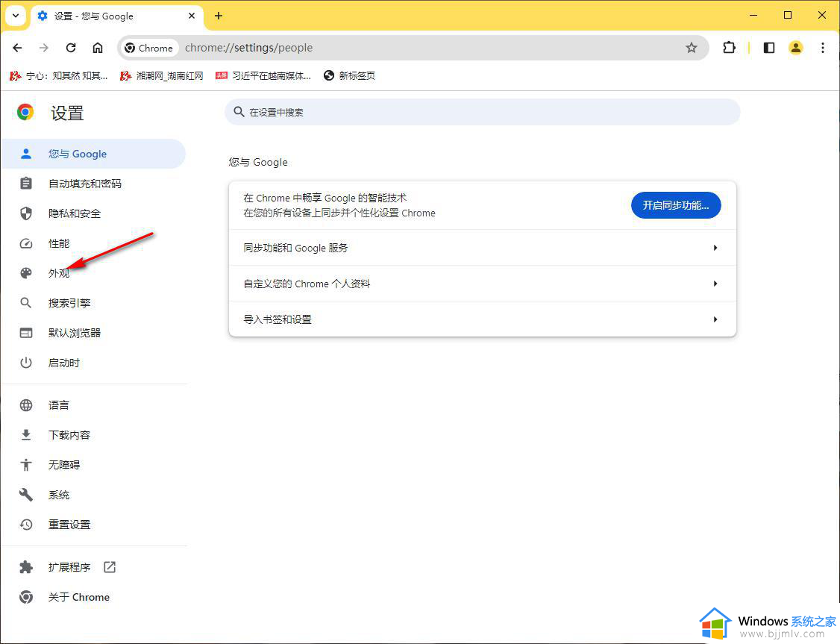This screenshot has width=840, height=644.
Task: Click the globe icon beside 语言
Action: point(25,405)
